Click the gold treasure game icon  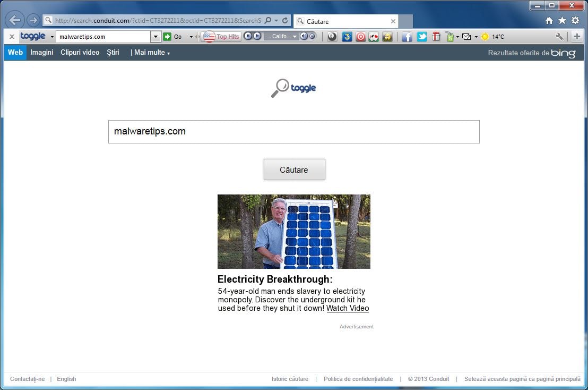(x=387, y=37)
